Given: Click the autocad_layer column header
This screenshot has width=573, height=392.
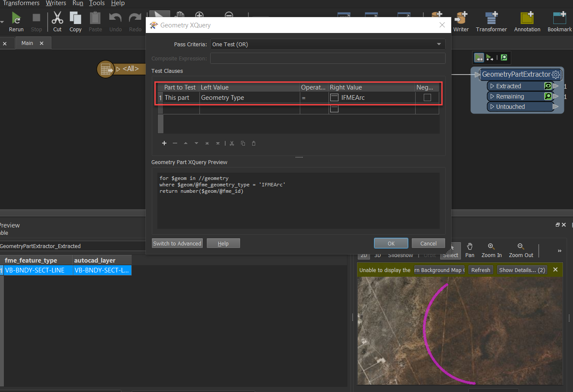Looking at the screenshot, I should click(x=102, y=260).
